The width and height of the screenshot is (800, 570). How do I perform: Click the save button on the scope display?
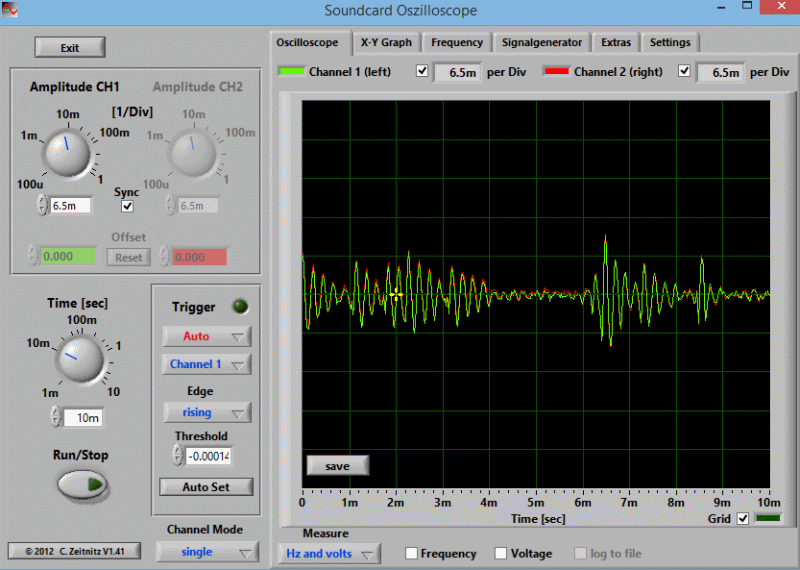pos(337,466)
